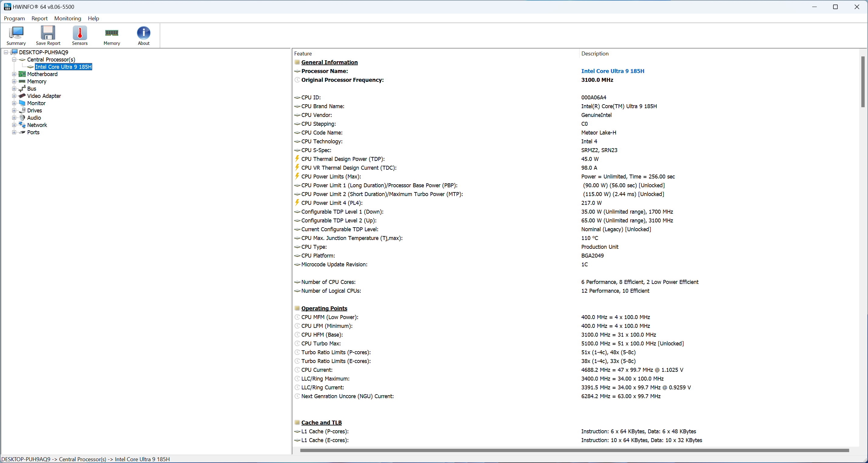This screenshot has width=868, height=463.
Task: Click the L1 Cache (P-cores) row
Action: [576, 431]
